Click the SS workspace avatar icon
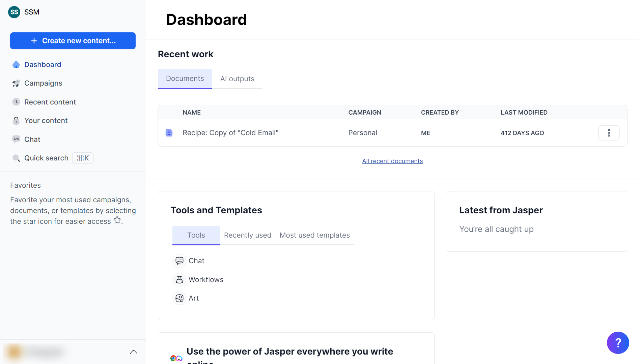 click(x=14, y=12)
